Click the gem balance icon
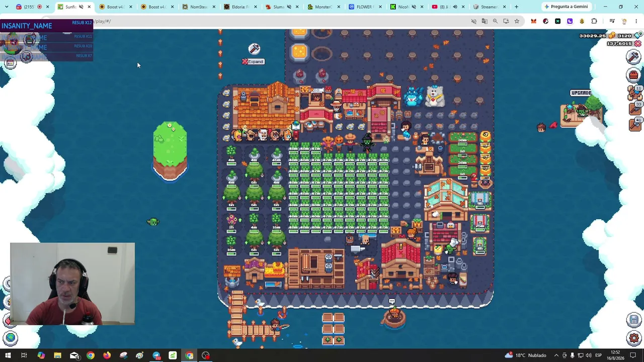This screenshot has width=644, height=362. [637, 36]
